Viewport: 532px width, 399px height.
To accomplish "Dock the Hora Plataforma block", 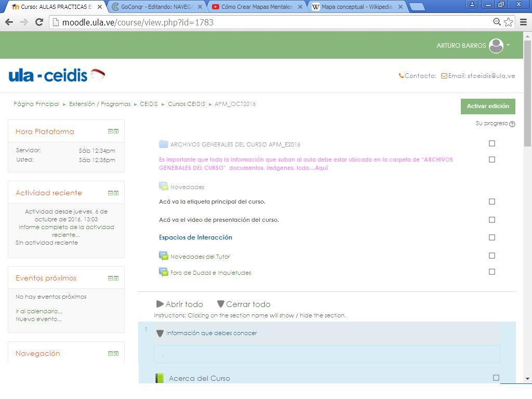I will coord(116,131).
